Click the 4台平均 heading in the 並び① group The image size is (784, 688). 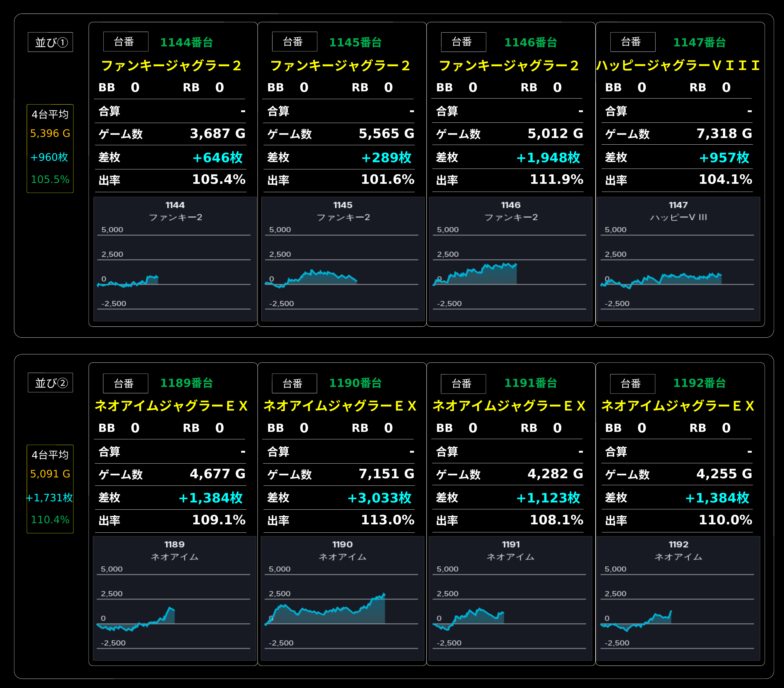(50, 114)
